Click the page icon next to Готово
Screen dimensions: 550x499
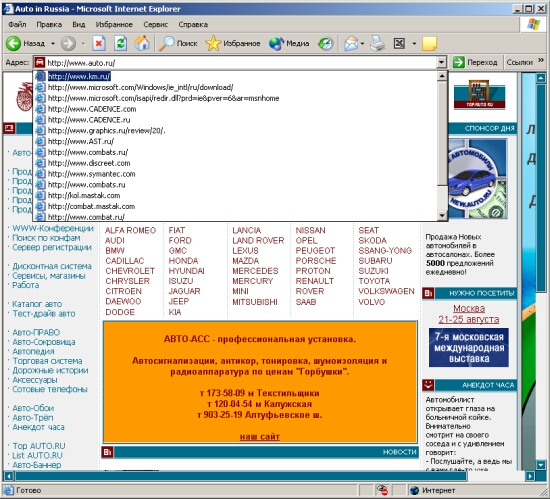[8, 490]
